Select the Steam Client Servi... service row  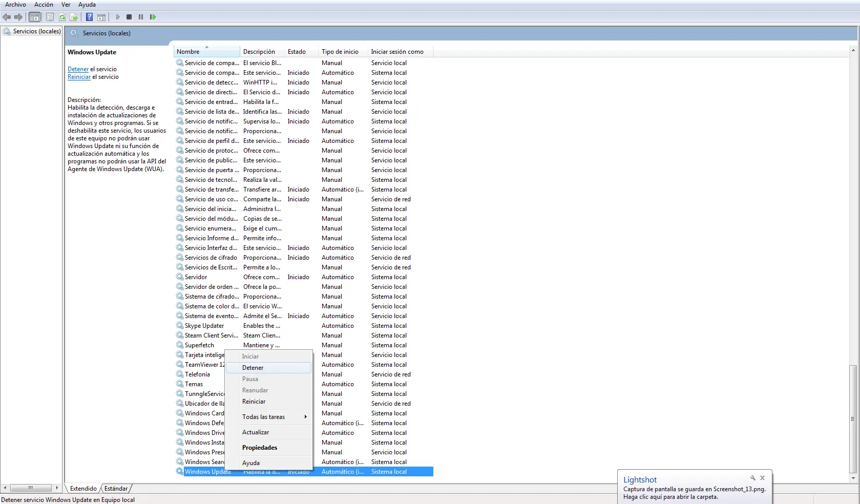click(x=304, y=335)
